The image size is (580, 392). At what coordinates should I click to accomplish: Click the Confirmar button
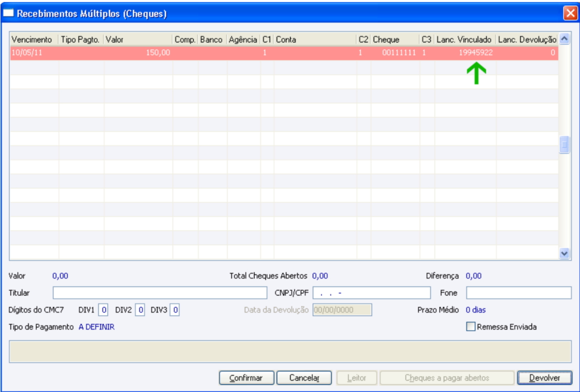pyautogui.click(x=246, y=378)
